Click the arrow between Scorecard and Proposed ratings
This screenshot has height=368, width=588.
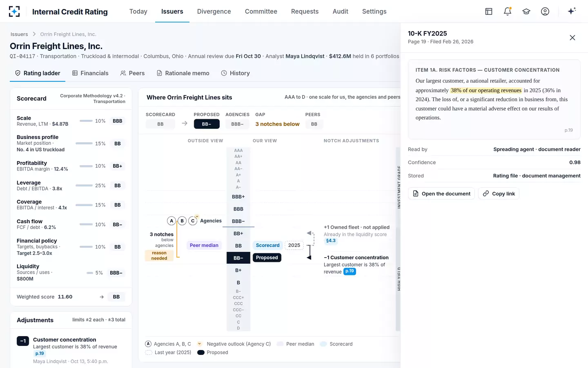(x=185, y=123)
